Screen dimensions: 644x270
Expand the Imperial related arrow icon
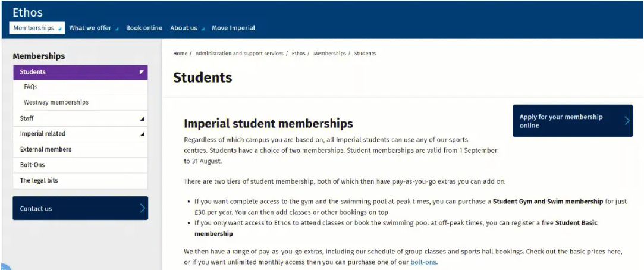[142, 134]
